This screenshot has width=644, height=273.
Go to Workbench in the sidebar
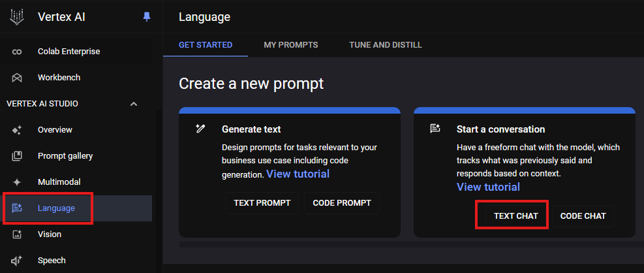pyautogui.click(x=76, y=78)
